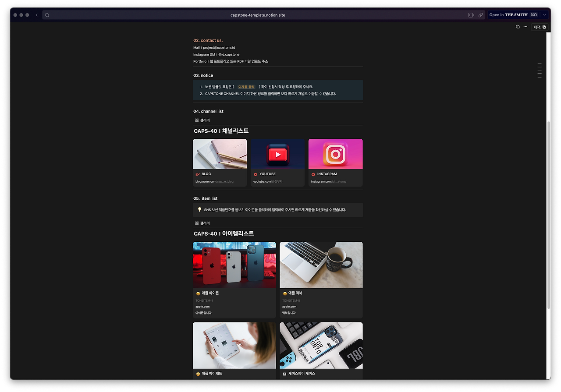This screenshot has width=561, height=392.
Task: Open the phone case photo of 케이스파이 케이스
Action: [x=321, y=346]
